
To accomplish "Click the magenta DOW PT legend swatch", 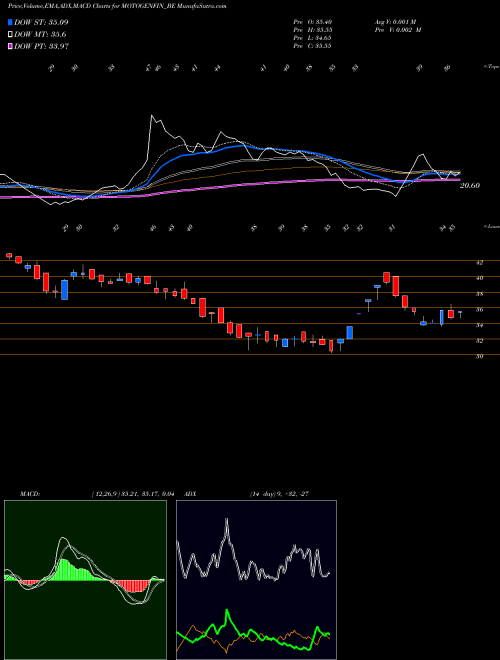I will 10,46.
